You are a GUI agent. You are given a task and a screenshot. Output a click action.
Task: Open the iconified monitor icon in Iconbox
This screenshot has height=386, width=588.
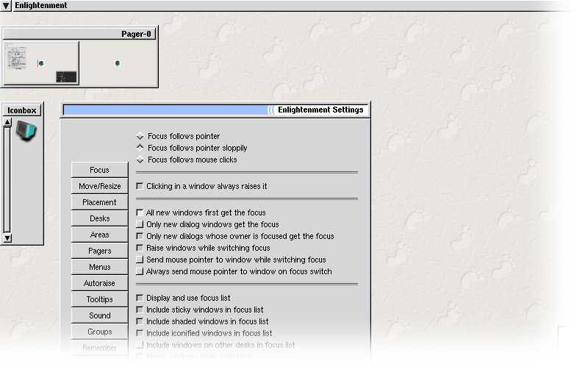pos(26,132)
